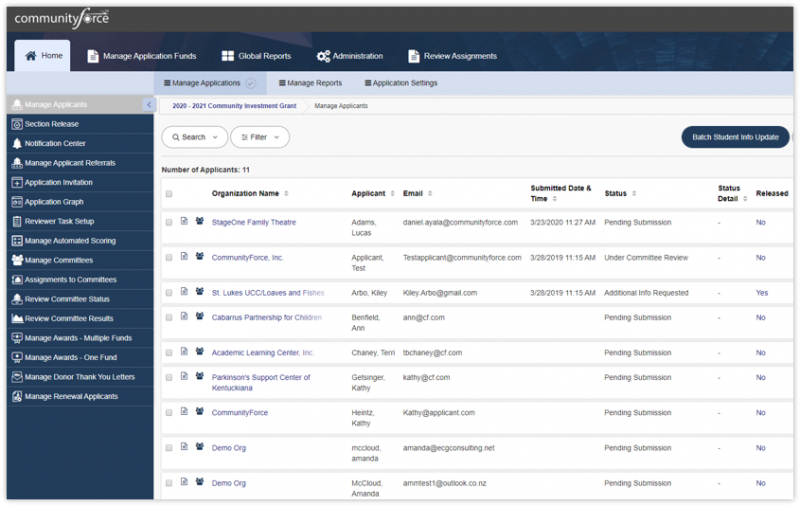The width and height of the screenshot is (800, 506).
Task: Open the Search dropdown
Action: click(x=193, y=137)
